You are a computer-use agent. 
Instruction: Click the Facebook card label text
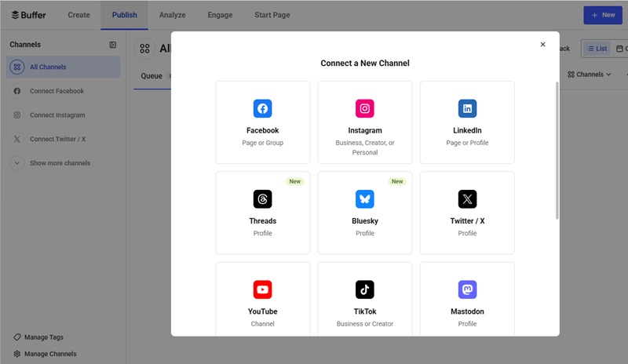262,130
